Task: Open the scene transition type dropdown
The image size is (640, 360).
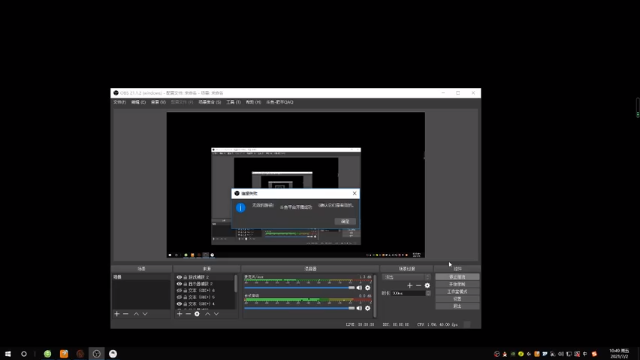Action: point(407,277)
